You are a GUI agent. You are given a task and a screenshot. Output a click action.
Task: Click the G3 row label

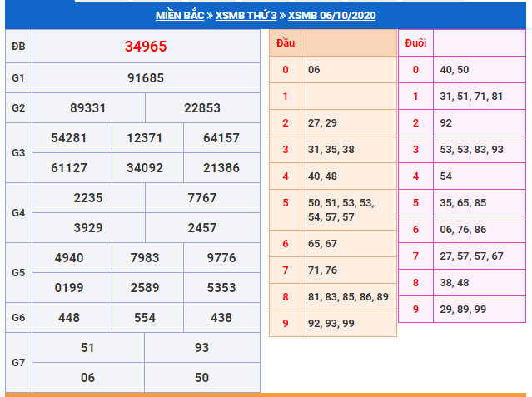(18, 153)
